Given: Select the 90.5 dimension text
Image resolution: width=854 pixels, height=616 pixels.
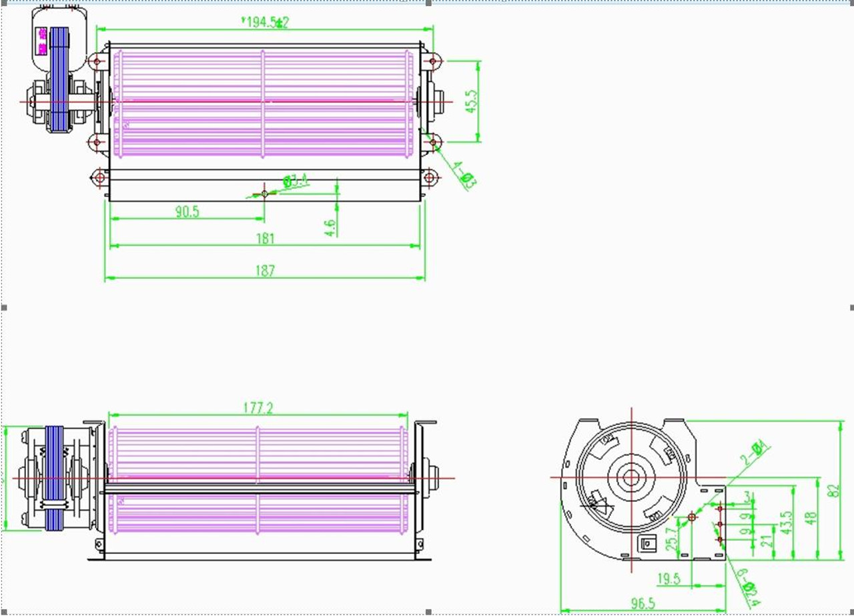Looking at the screenshot, I should [x=187, y=212].
